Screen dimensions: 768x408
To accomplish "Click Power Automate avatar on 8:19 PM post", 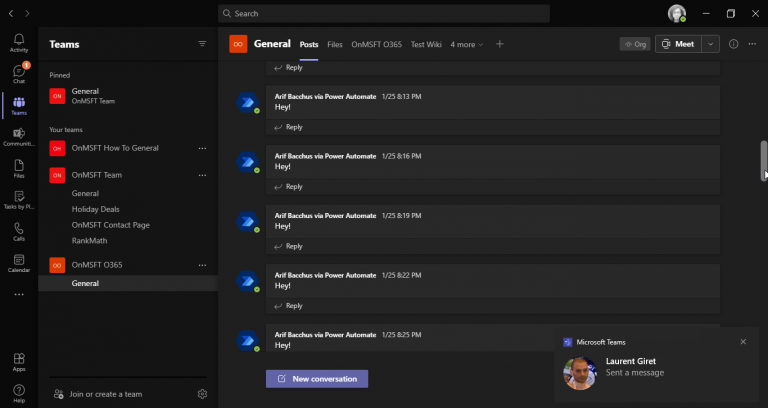I will (247, 221).
